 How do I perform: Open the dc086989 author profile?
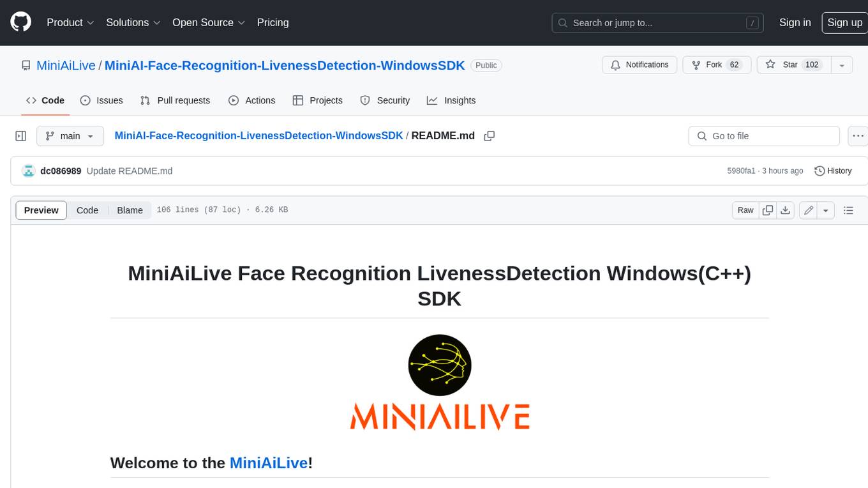61,171
